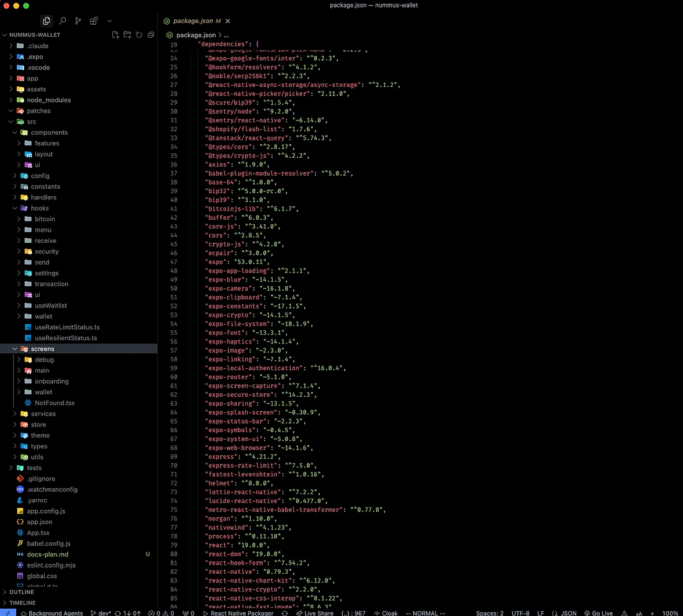Open the Search view icon
The image size is (683, 616).
62,21
